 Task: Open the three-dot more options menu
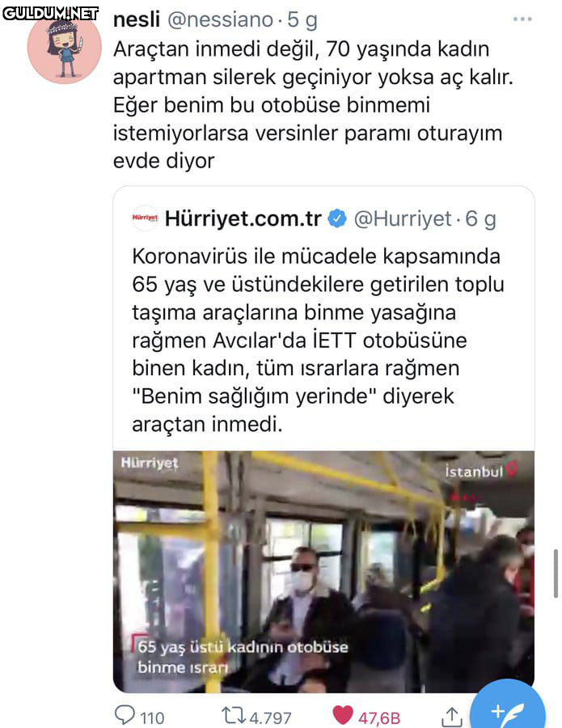[522, 19]
